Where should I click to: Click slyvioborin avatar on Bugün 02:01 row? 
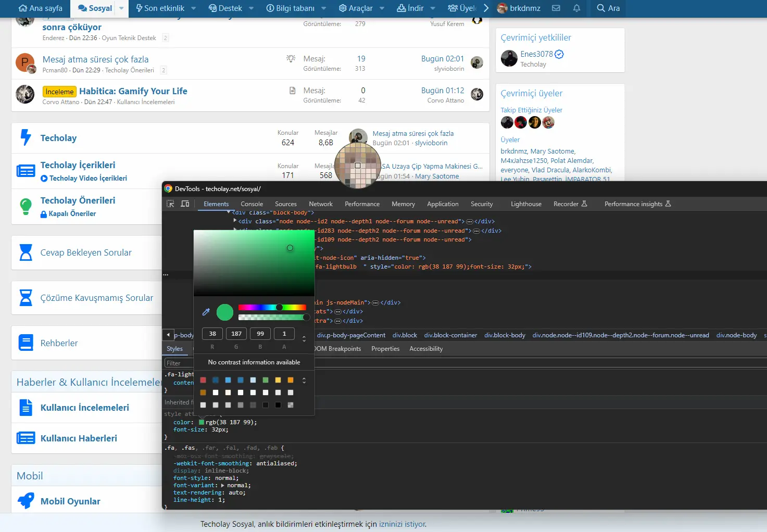477,62
